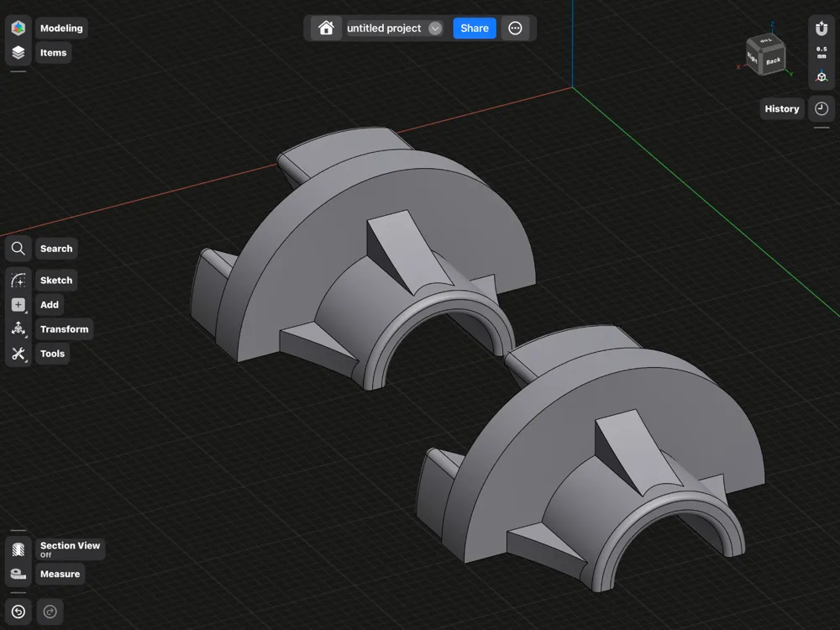Undo the last action
This screenshot has height=630, width=840.
click(18, 612)
